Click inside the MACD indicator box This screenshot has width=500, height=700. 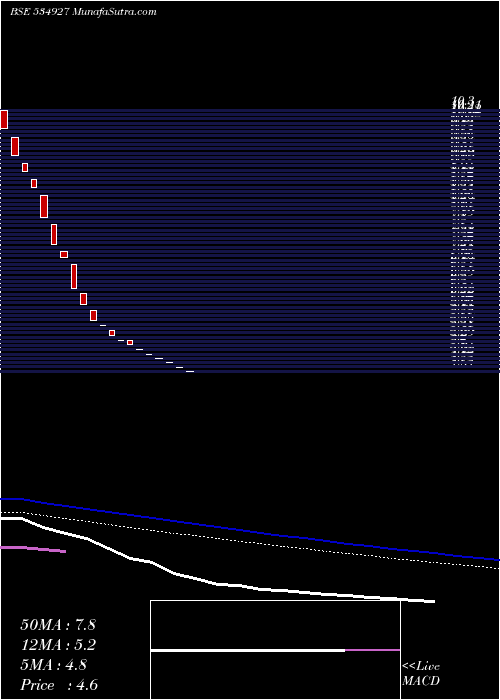[x=275, y=650]
